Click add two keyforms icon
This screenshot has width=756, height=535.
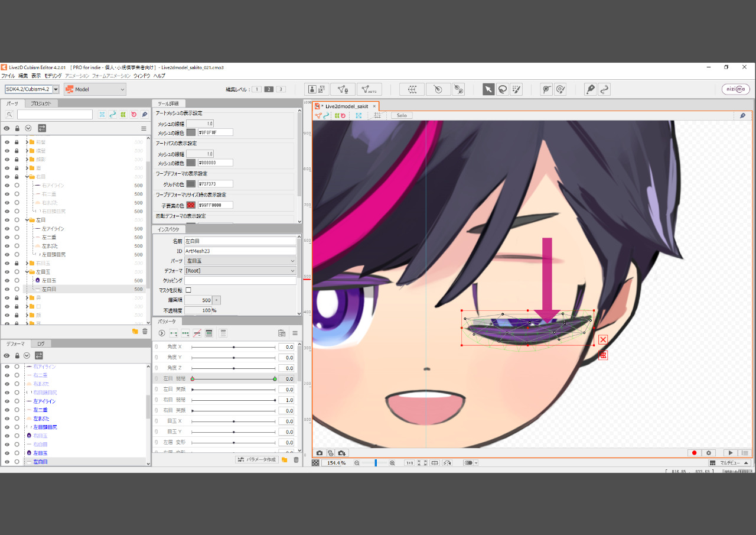[174, 333]
